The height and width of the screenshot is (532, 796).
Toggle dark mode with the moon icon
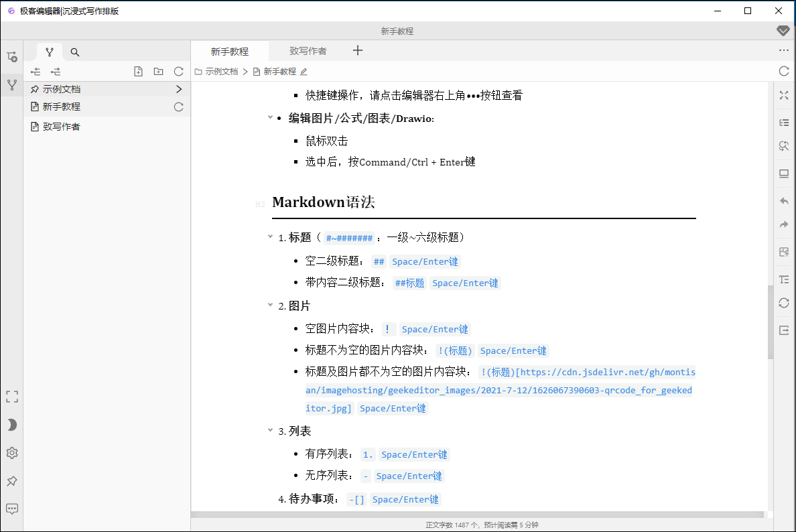[12, 425]
